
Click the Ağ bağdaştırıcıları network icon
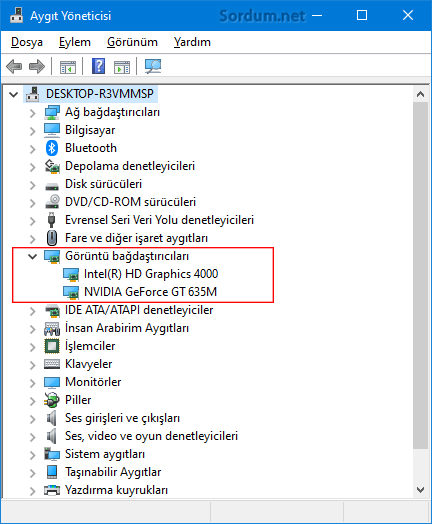click(52, 112)
